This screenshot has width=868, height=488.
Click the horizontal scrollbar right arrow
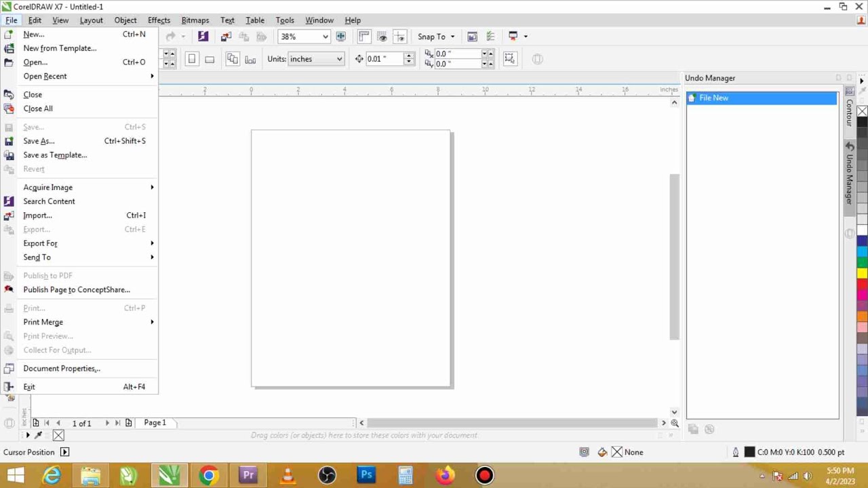[664, 423]
